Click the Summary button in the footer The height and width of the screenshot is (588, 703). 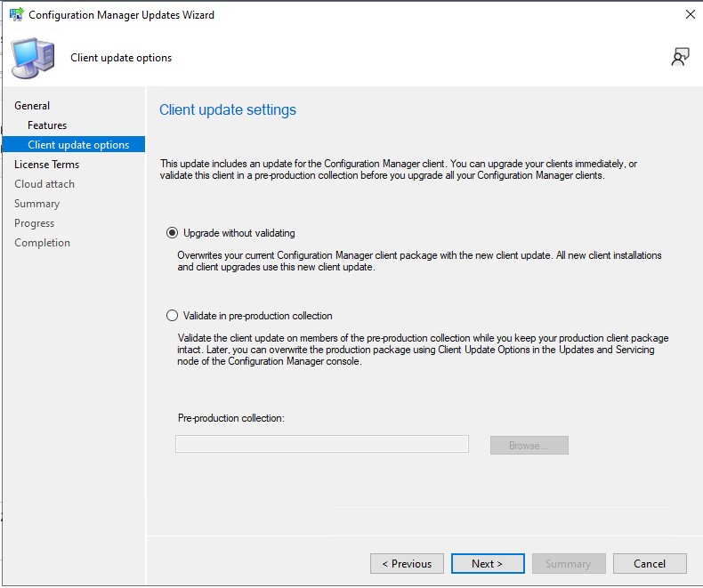click(568, 564)
